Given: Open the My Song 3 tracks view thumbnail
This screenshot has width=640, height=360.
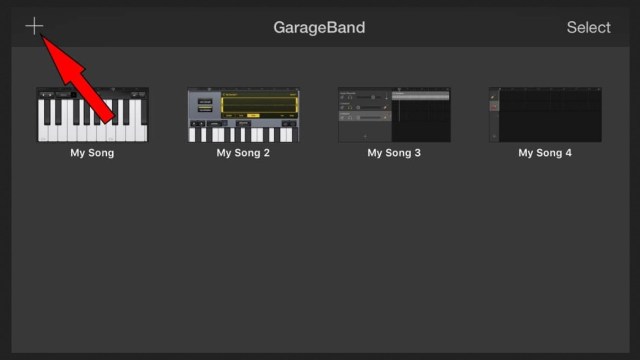Looking at the screenshot, I should (394, 115).
